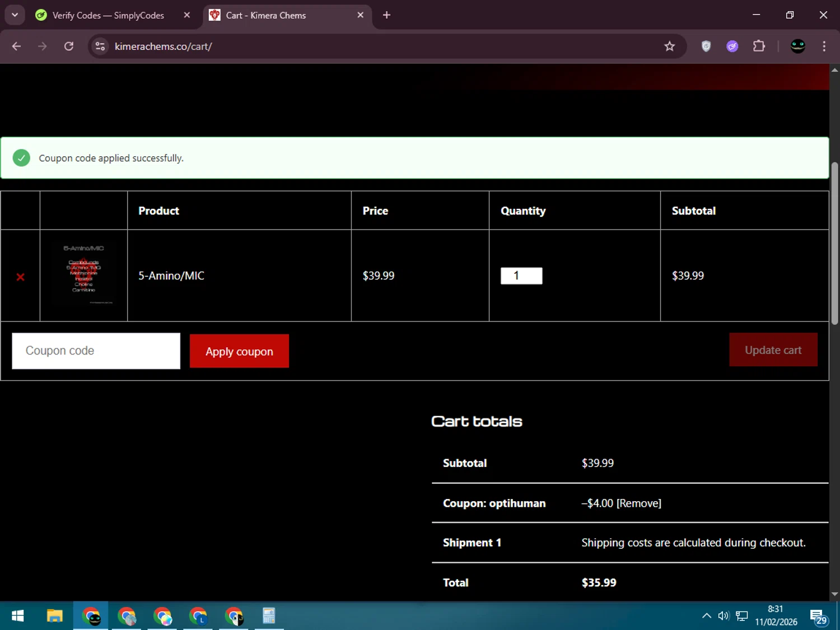840x630 pixels.
Task: Select the Quantity column header
Action: [x=523, y=211]
